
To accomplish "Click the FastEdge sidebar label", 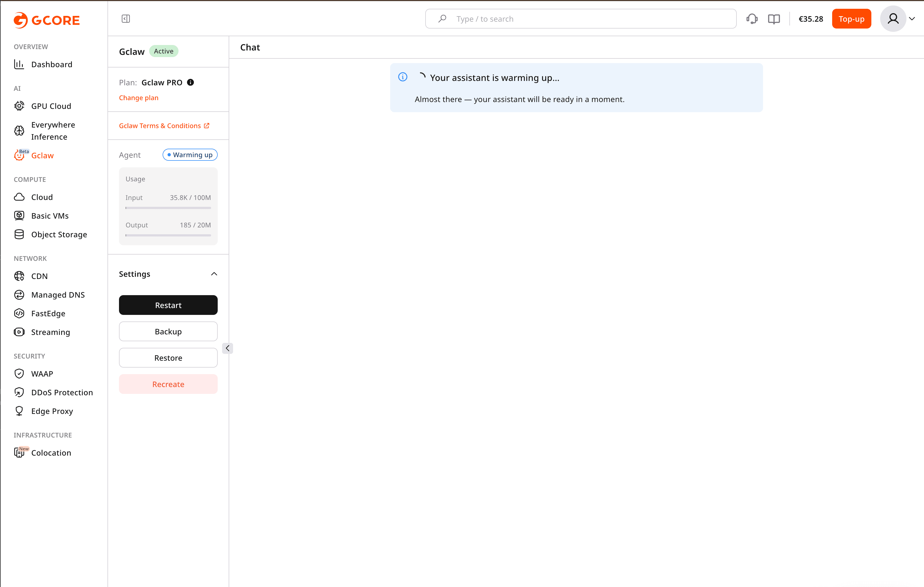I will pyautogui.click(x=48, y=314).
